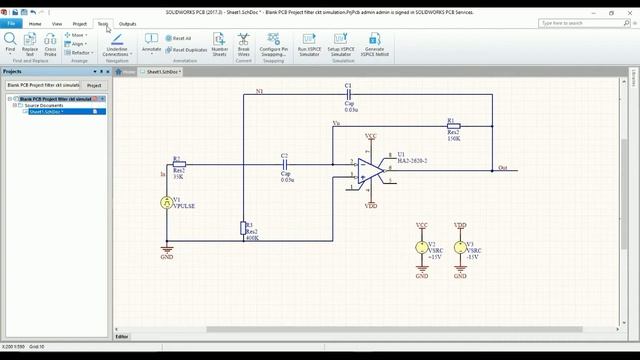This screenshot has height=360, width=640.
Task: Collapse the Blank PCB Project tree node
Action: [x=10, y=99]
